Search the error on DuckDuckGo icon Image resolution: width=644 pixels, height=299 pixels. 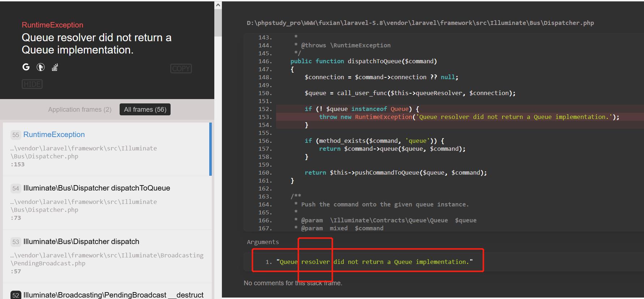(x=40, y=67)
